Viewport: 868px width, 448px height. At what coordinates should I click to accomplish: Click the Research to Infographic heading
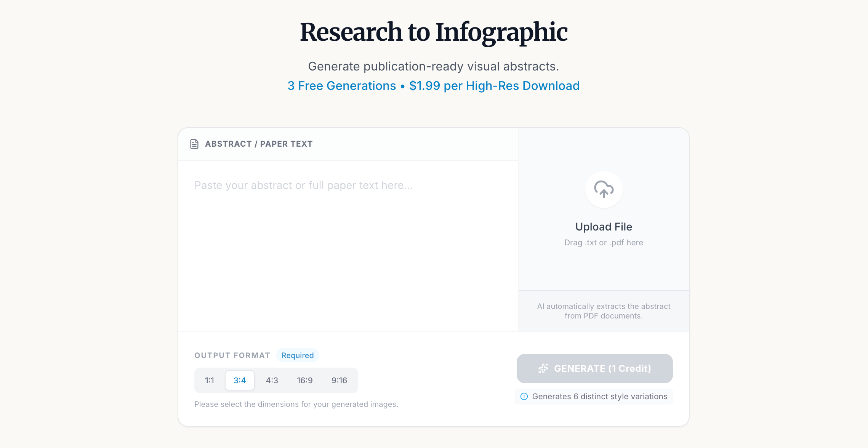click(434, 32)
